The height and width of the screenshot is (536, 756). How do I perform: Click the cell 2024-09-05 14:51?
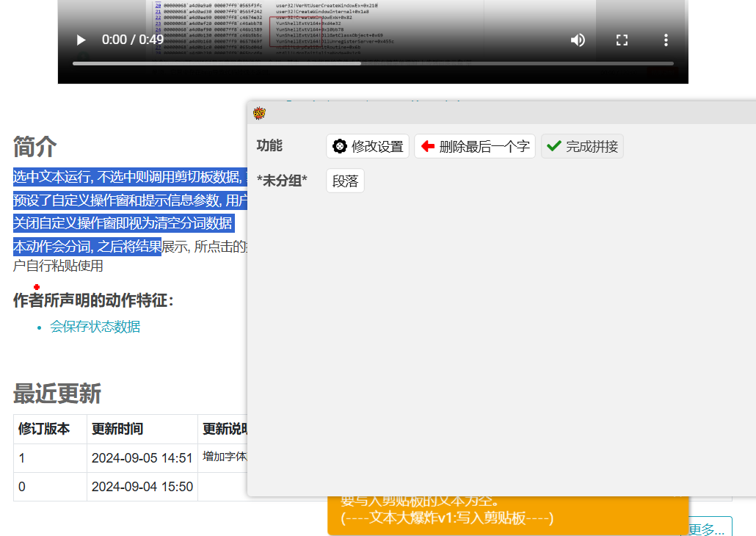(142, 458)
